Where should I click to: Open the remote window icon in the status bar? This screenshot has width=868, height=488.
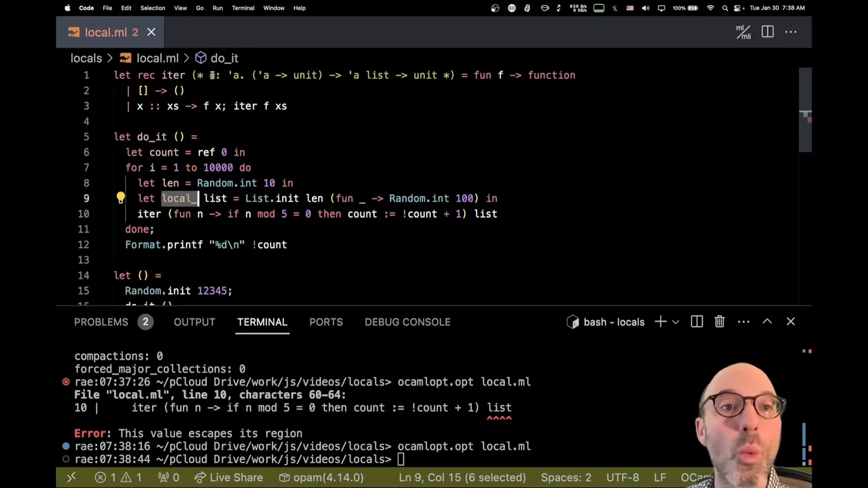[x=71, y=477]
